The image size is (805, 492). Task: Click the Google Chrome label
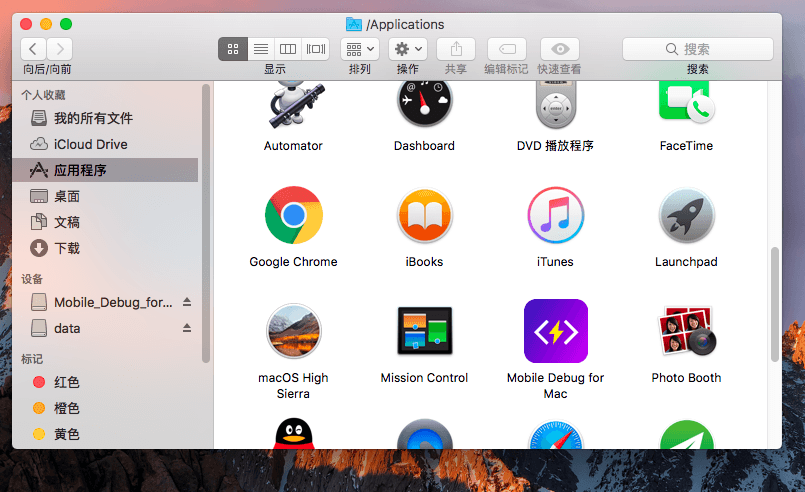point(293,262)
